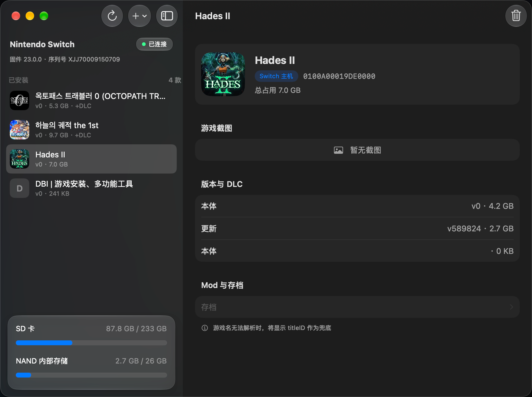Select Hades II in the installed list
This screenshot has height=397, width=532.
pyautogui.click(x=91, y=159)
